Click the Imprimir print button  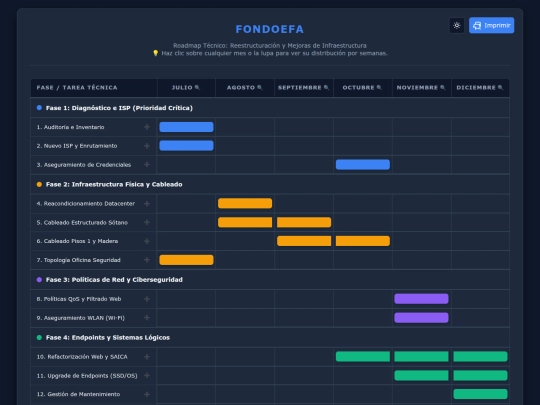click(491, 25)
